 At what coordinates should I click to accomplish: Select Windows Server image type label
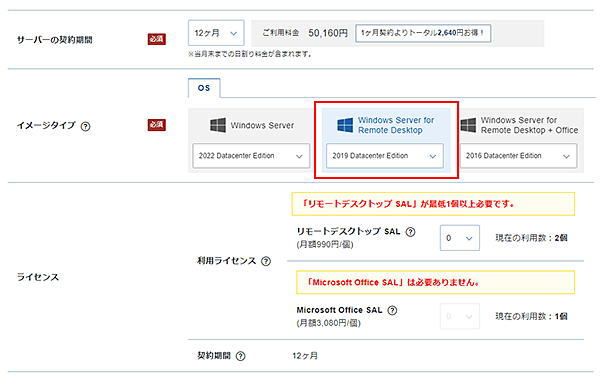(x=262, y=125)
